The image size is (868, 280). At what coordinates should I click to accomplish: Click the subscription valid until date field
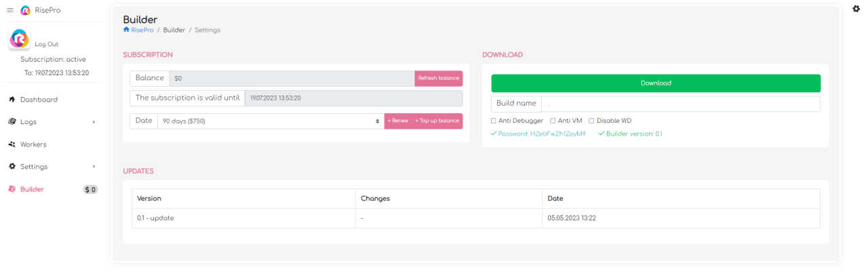pos(354,98)
